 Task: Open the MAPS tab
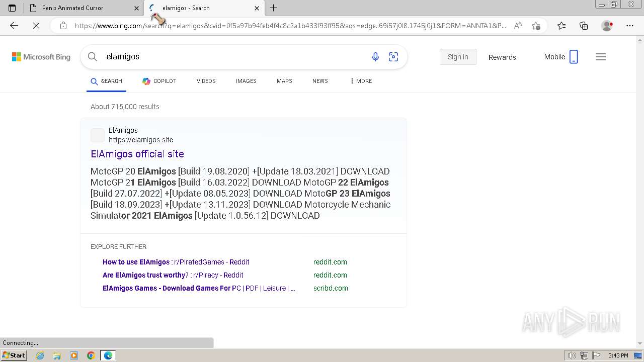pyautogui.click(x=284, y=81)
